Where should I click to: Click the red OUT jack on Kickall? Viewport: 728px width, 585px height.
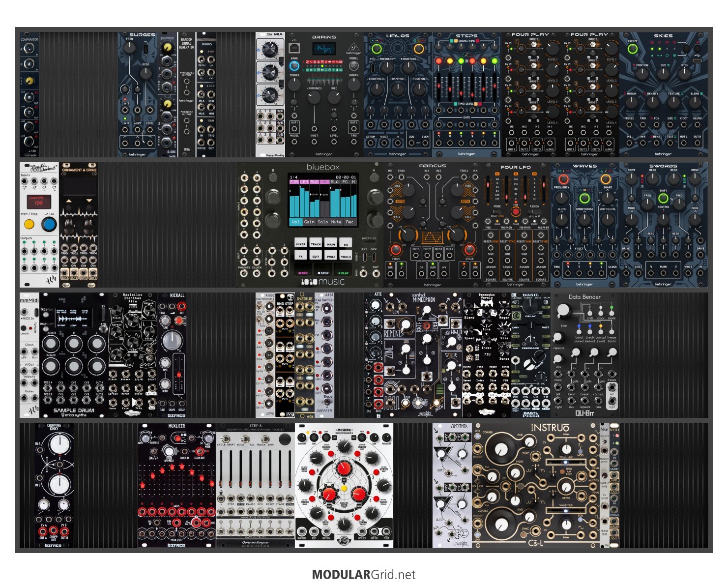coord(181,305)
